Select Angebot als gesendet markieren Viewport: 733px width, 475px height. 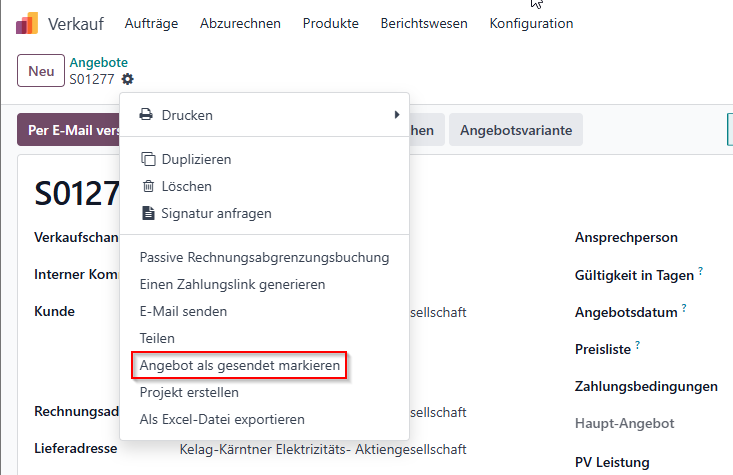coord(240,365)
